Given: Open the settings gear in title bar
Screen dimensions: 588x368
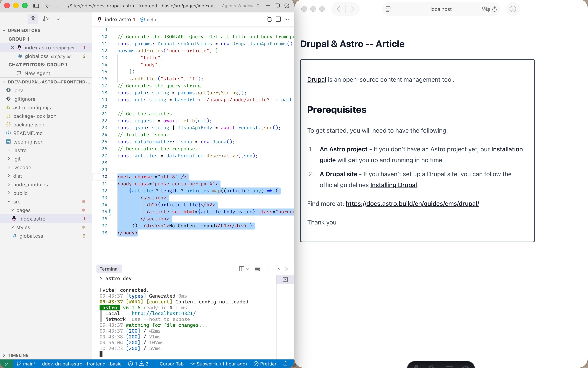Looking at the screenshot, I should 287,6.
